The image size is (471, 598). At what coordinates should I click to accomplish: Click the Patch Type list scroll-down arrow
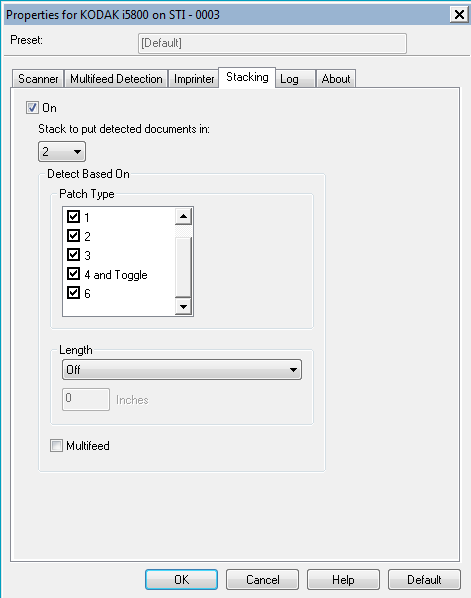pyautogui.click(x=183, y=307)
